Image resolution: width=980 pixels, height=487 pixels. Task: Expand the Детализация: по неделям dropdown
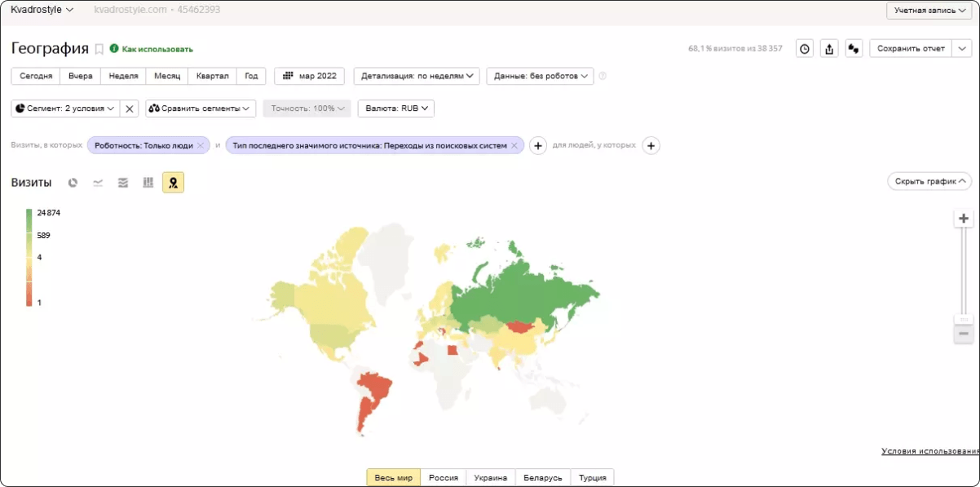click(x=416, y=76)
